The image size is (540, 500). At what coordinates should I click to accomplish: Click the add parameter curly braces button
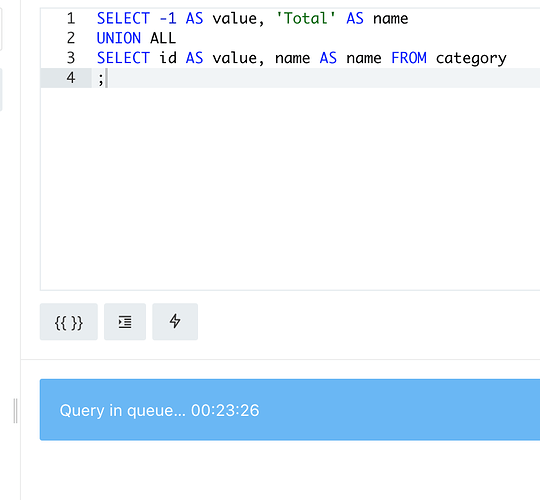point(69,322)
